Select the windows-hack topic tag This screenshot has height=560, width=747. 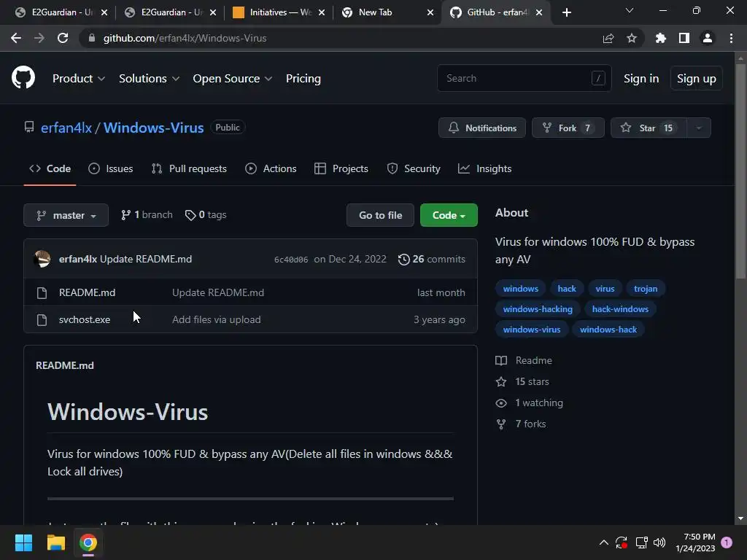(608, 330)
